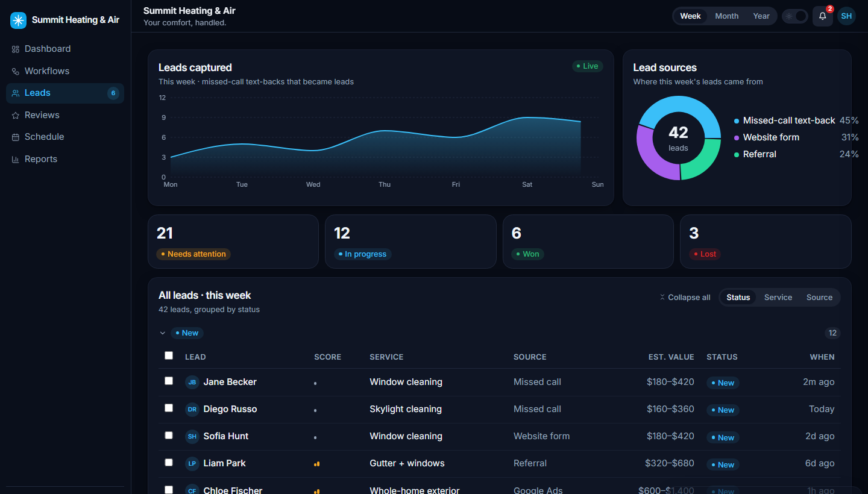Screen dimensions: 868x494
Task: Open Reports from the sidebar
Action: point(65,159)
